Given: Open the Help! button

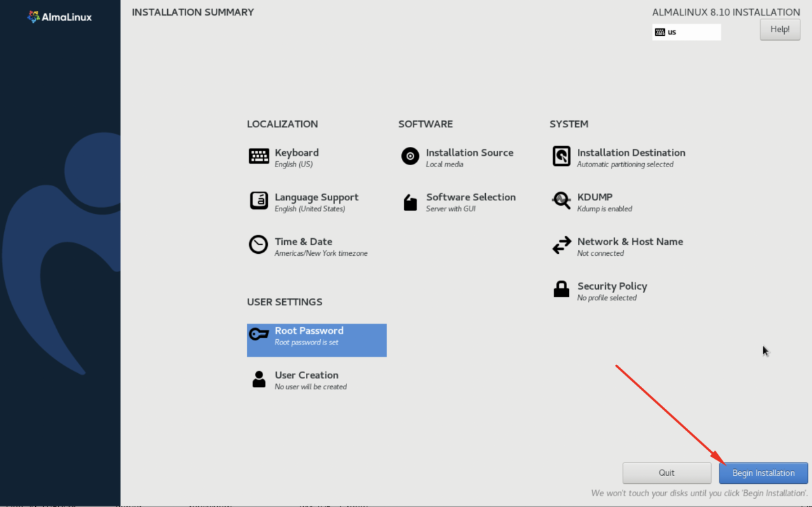Looking at the screenshot, I should point(780,29).
